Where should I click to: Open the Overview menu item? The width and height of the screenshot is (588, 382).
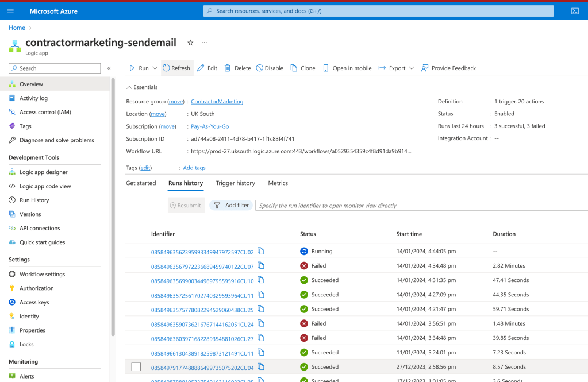pos(55,84)
